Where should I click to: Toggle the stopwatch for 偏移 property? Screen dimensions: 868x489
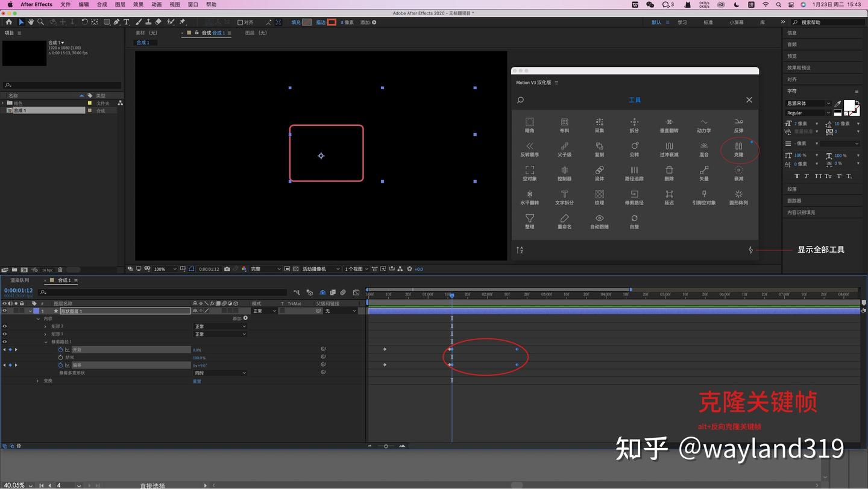click(x=60, y=365)
